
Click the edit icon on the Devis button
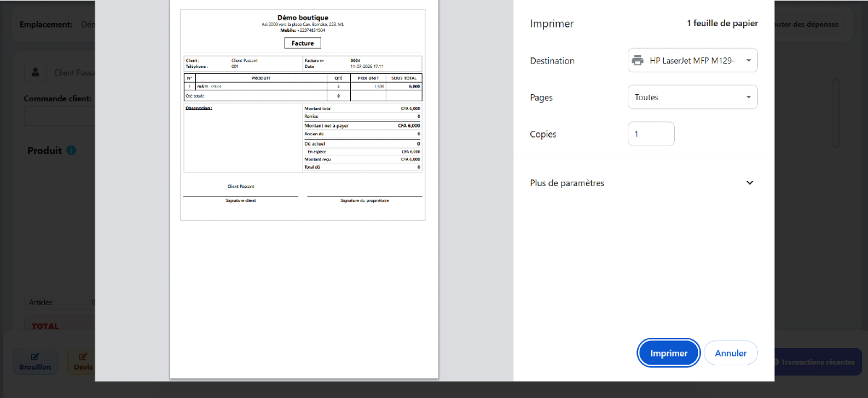coord(82,356)
